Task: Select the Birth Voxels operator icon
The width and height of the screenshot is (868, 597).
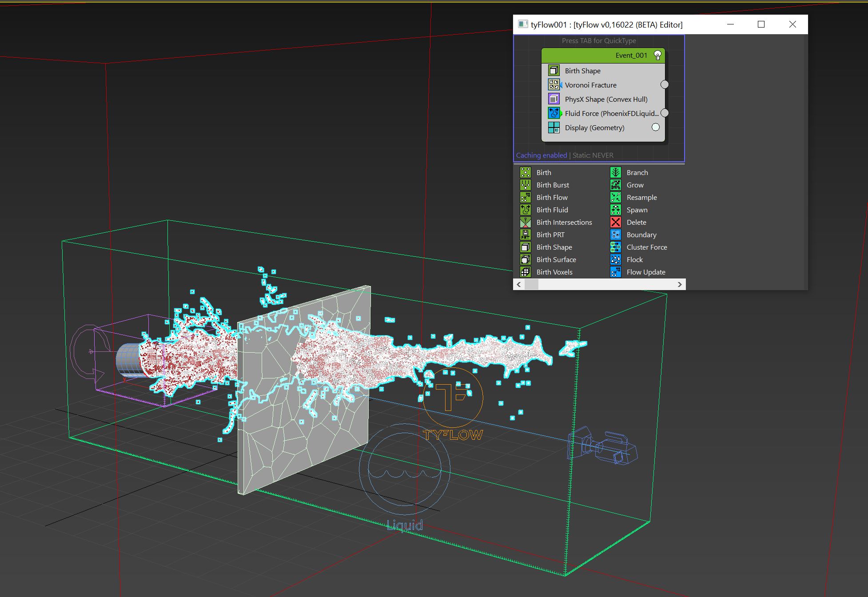Action: 526,272
